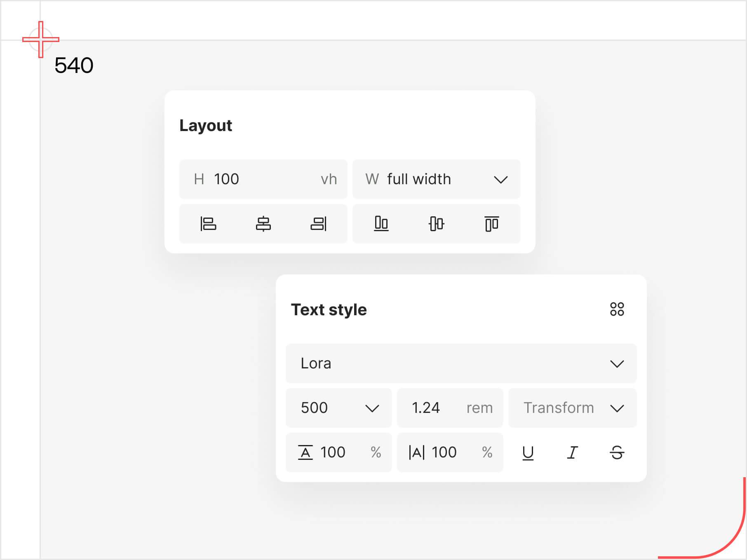Image resolution: width=747 pixels, height=560 pixels.
Task: Click the rem unit label
Action: [479, 408]
